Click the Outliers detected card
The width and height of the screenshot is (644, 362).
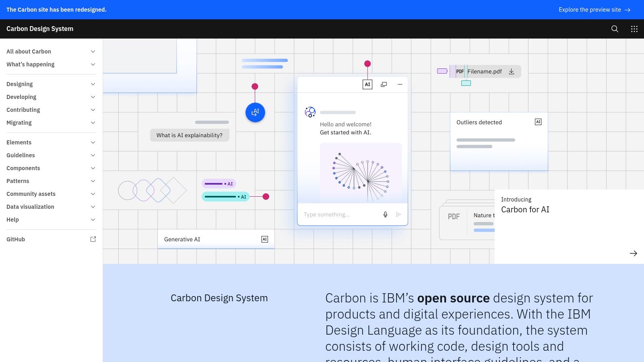499,142
